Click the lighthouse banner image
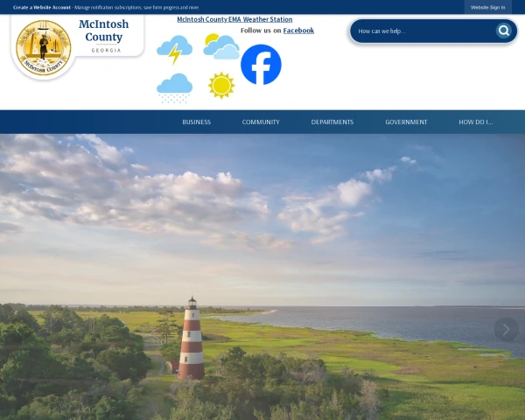 [x=262, y=277]
